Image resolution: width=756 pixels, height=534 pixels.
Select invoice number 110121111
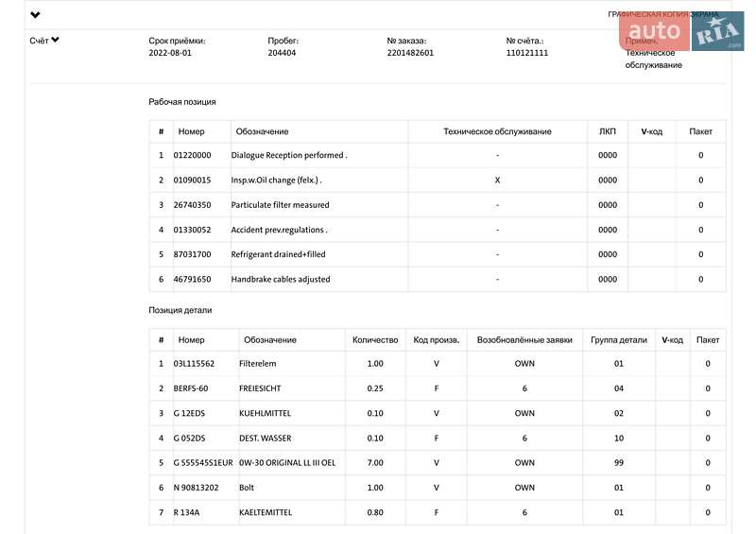[527, 53]
